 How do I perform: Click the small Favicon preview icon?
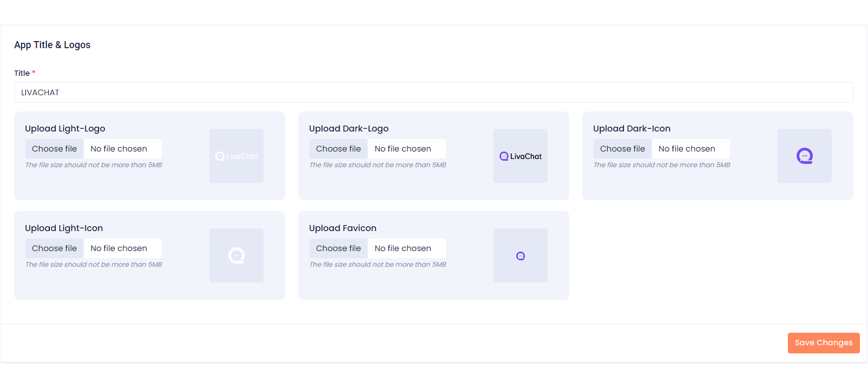coord(521,256)
